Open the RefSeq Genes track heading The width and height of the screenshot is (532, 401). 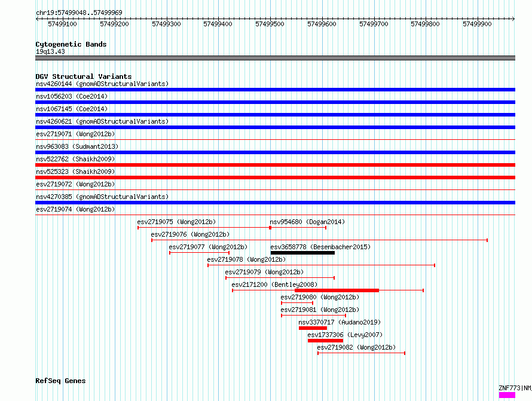point(60,381)
